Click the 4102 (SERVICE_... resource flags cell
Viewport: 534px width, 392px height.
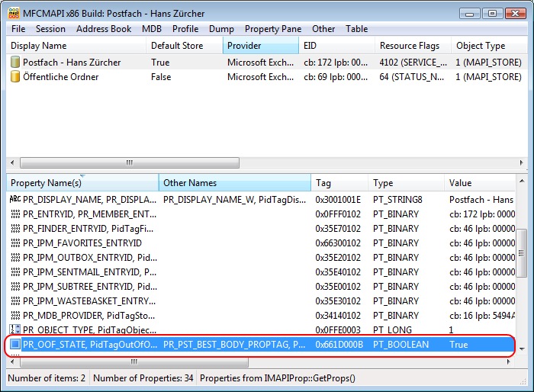(x=413, y=63)
